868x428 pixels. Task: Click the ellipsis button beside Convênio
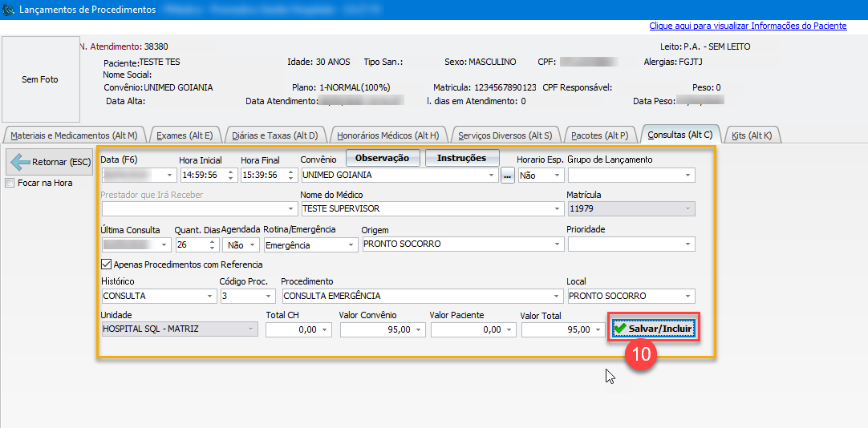(x=507, y=176)
